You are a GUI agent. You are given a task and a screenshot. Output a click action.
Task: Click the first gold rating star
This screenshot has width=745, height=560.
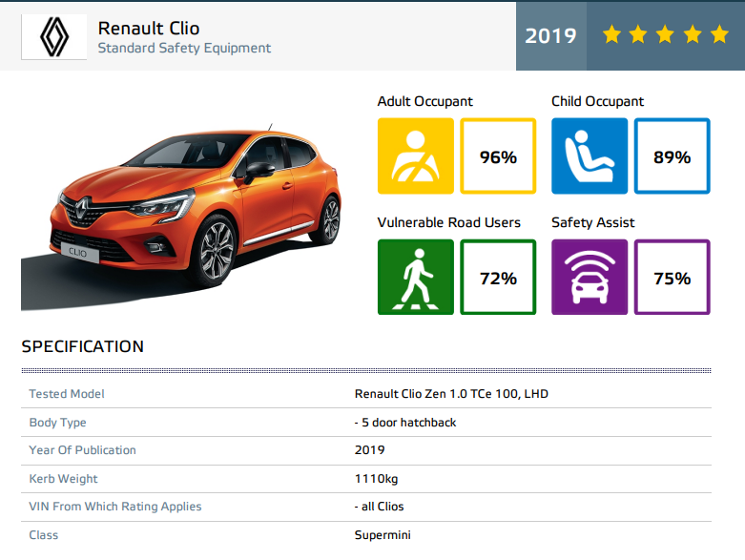click(611, 34)
